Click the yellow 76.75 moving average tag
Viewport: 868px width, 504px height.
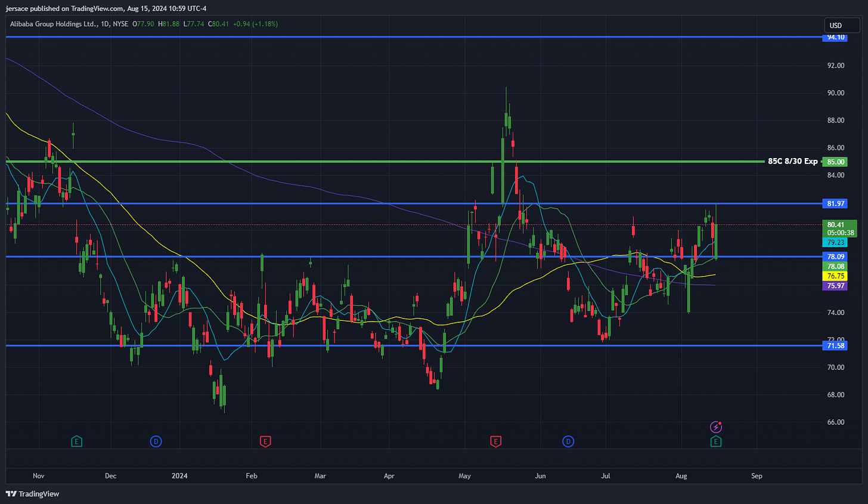pyautogui.click(x=836, y=276)
